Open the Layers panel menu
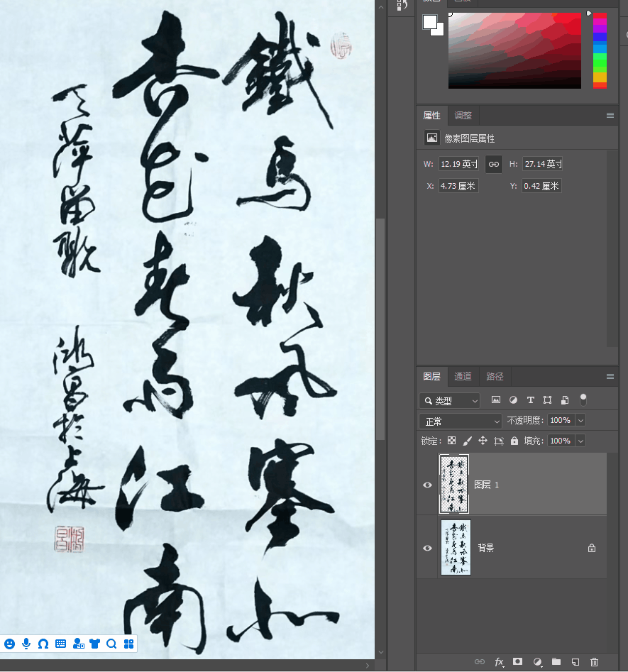Image resolution: width=628 pixels, height=672 pixels. tap(610, 376)
